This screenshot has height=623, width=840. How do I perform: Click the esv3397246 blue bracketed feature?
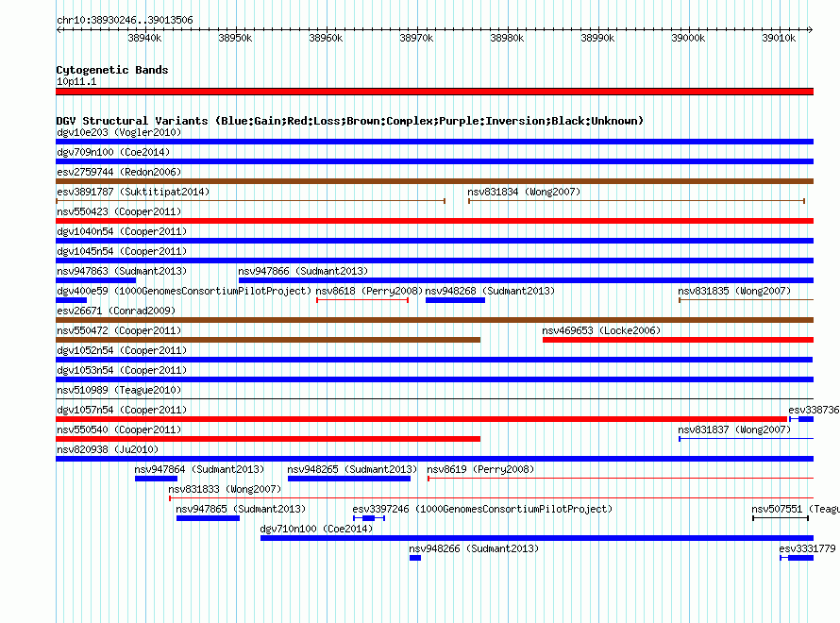click(369, 518)
